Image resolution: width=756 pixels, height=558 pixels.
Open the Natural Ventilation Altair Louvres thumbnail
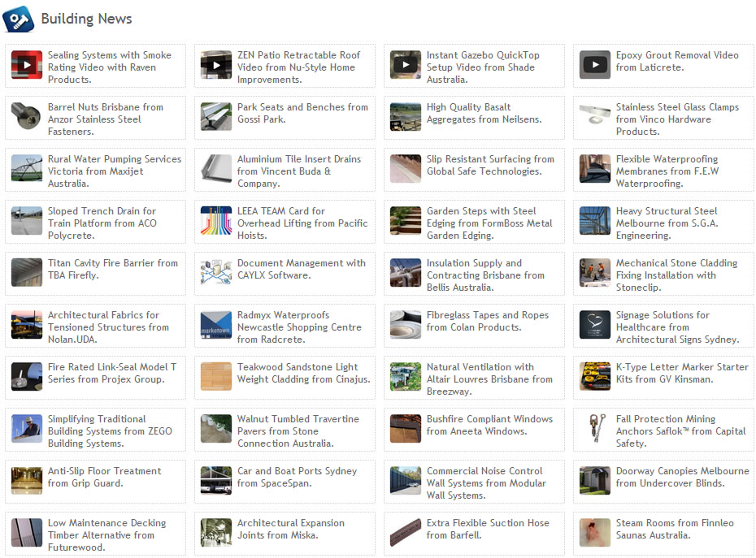(x=406, y=377)
